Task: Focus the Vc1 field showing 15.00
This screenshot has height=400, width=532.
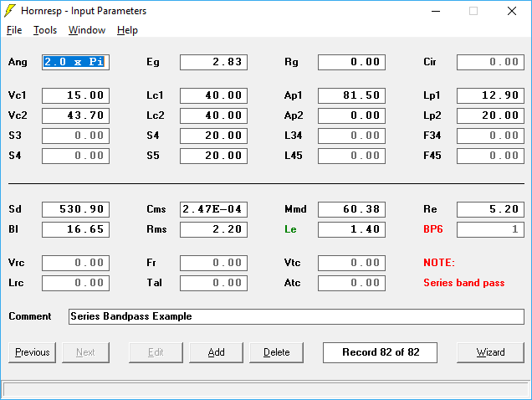Action: 75,95
